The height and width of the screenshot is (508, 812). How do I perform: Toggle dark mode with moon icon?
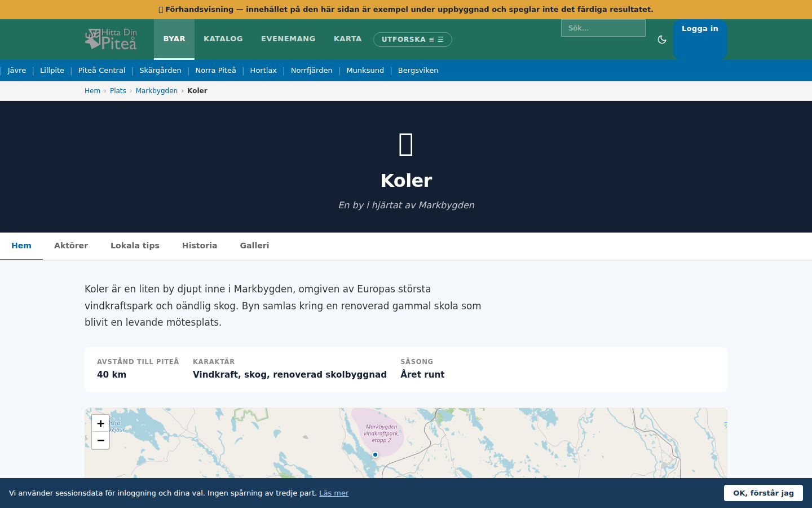point(662,40)
